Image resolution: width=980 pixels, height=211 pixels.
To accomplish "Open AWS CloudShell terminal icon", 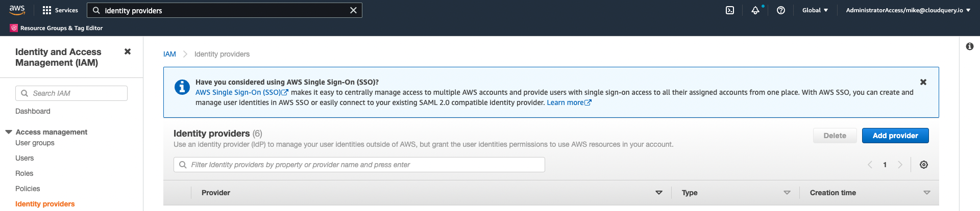I will click(x=730, y=10).
